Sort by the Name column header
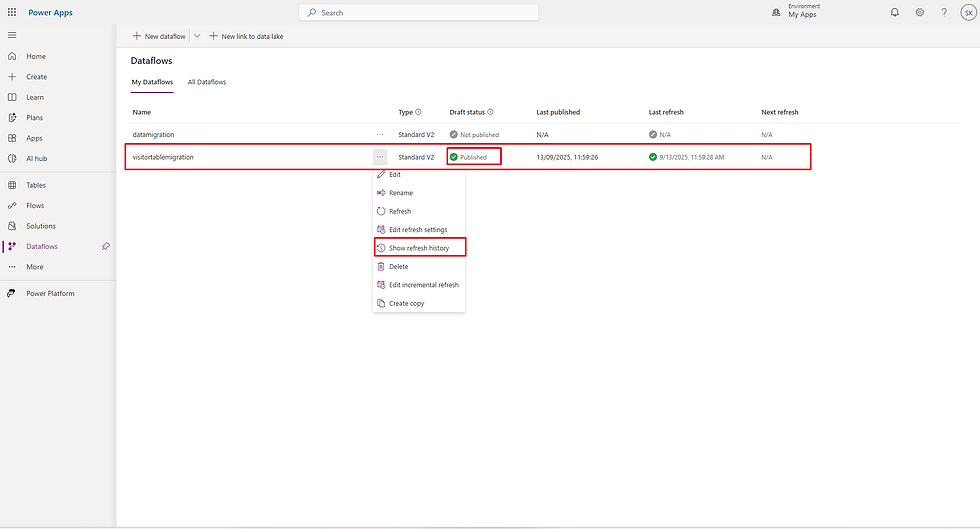The width and height of the screenshot is (980, 529). pos(142,112)
